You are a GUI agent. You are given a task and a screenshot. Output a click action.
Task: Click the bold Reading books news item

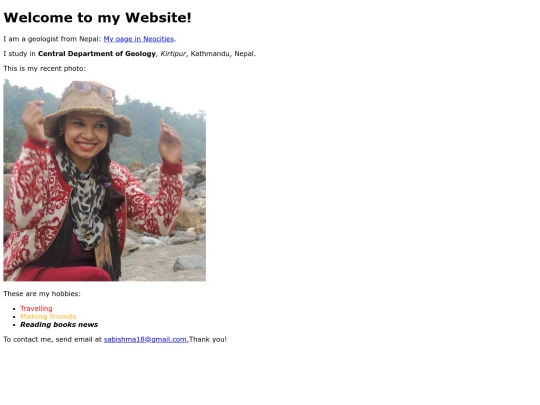pyautogui.click(x=59, y=324)
